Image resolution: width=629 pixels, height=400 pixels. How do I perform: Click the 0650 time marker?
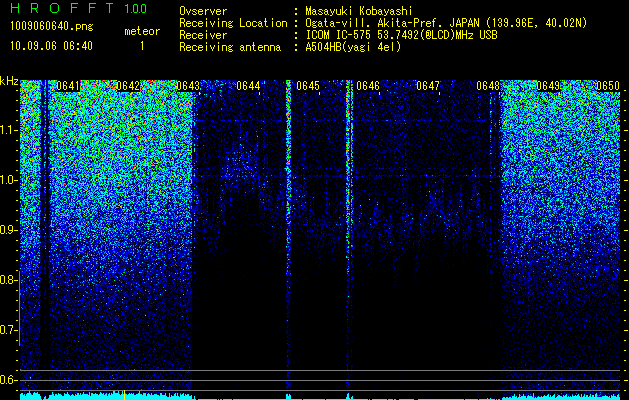608,86
